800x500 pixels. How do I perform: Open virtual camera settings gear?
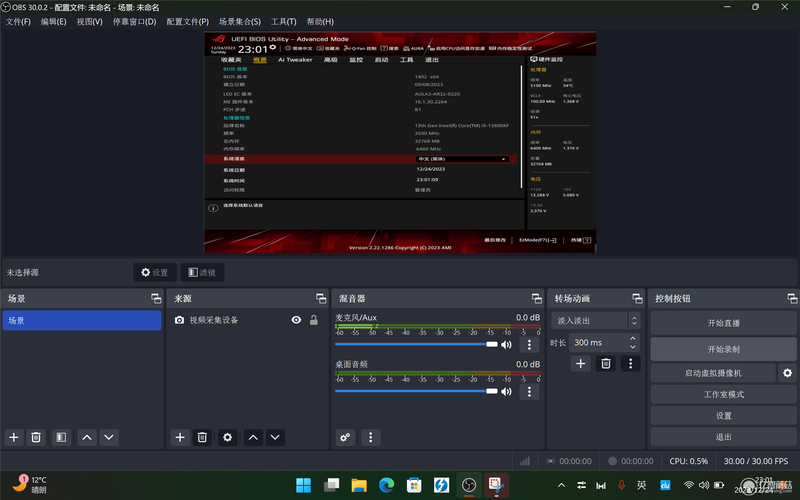point(787,373)
